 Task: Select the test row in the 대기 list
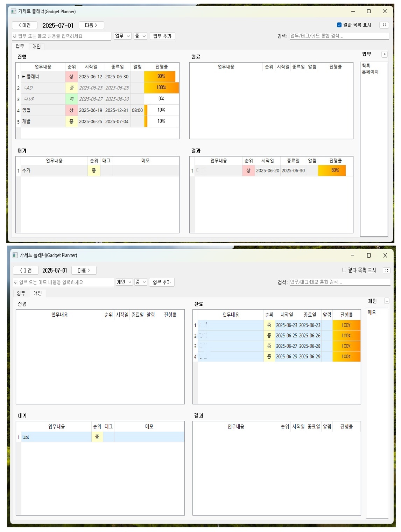click(x=56, y=437)
